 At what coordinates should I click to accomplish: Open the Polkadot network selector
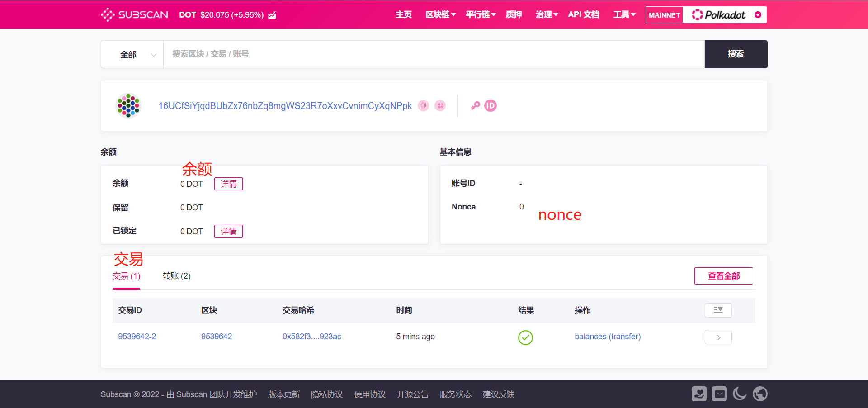[725, 15]
